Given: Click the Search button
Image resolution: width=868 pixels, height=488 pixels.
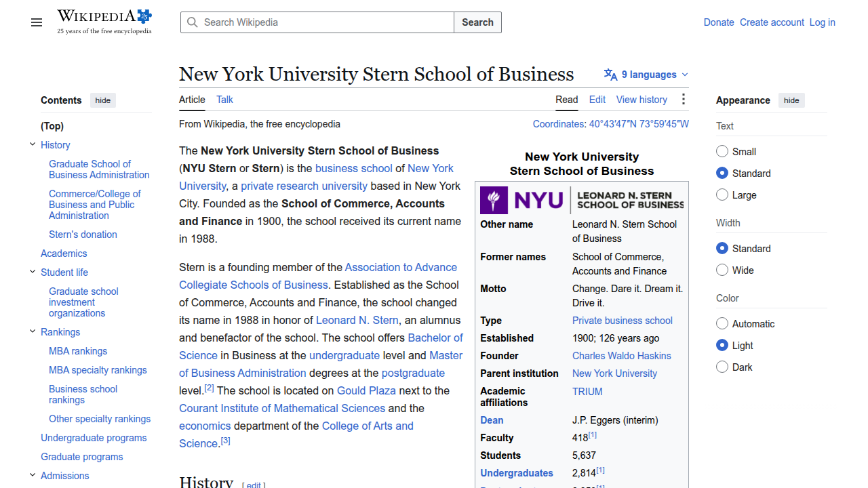Looking at the screenshot, I should [x=477, y=22].
